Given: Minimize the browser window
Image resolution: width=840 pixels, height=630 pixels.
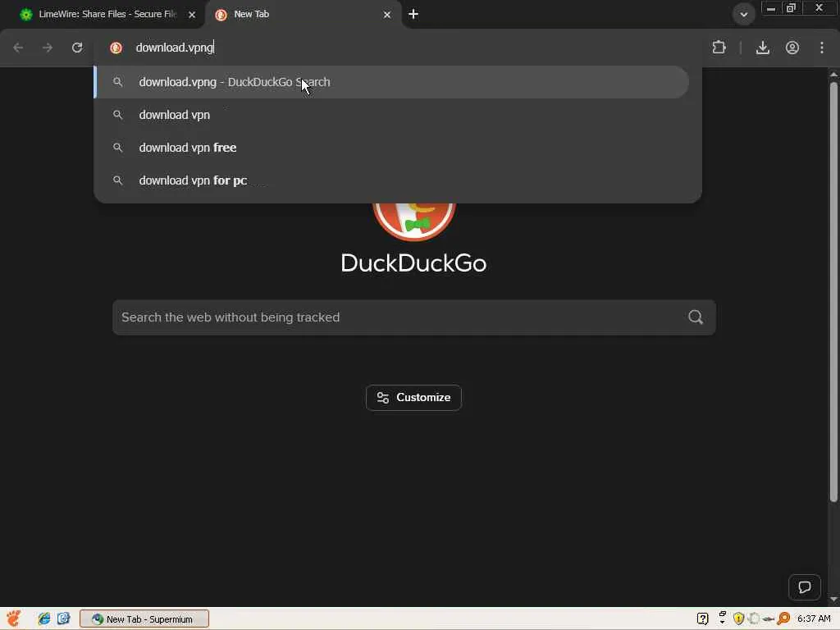Looking at the screenshot, I should click(771, 8).
